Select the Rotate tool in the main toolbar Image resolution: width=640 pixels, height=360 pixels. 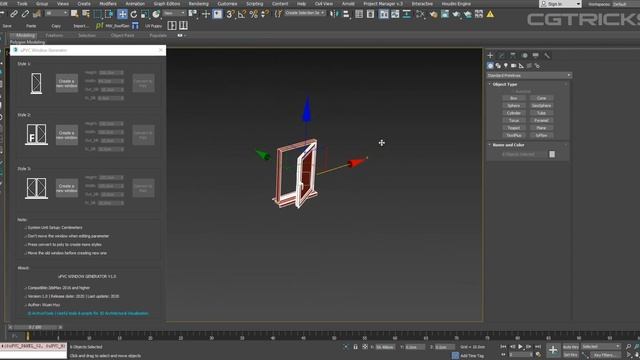click(133, 14)
